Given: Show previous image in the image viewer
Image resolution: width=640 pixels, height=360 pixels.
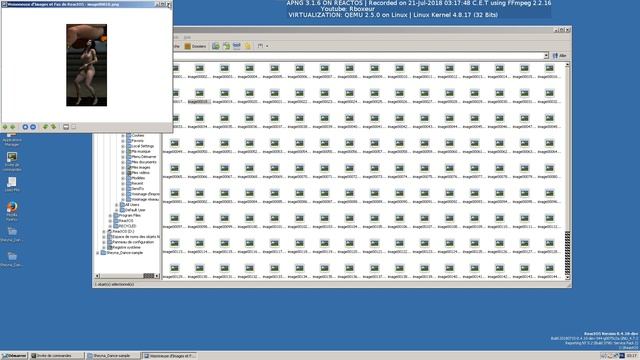Looking at the screenshot, I should point(5,127).
